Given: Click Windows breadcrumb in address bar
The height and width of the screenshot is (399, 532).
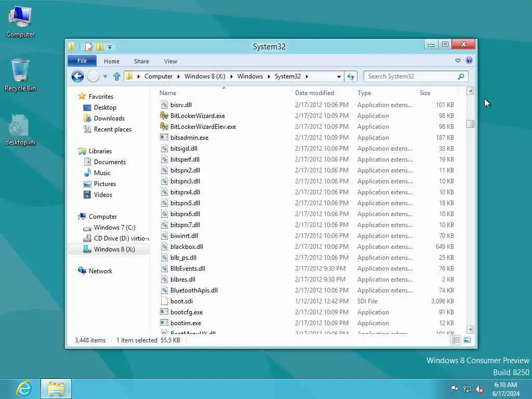Looking at the screenshot, I should 250,76.
